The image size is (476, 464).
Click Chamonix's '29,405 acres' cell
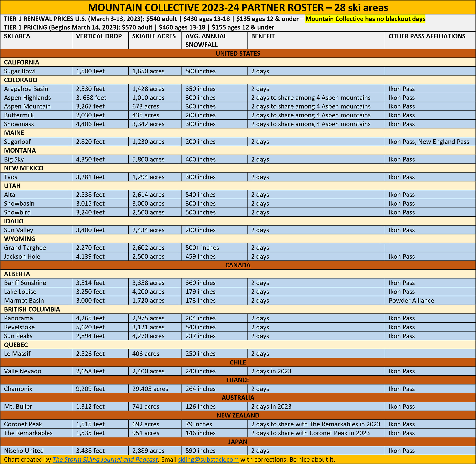155,389
